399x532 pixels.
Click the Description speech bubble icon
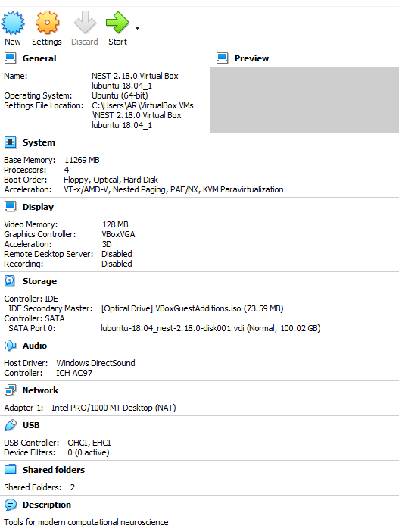click(x=11, y=505)
